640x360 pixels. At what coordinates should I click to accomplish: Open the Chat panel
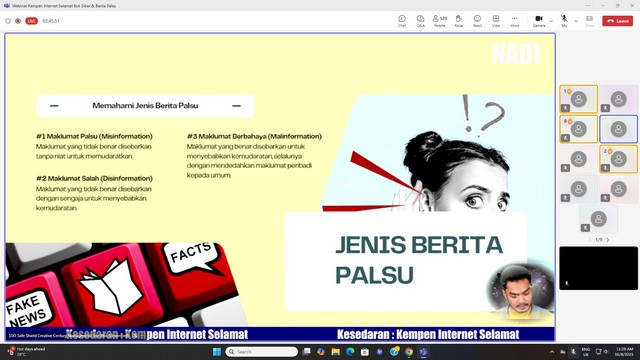(402, 21)
